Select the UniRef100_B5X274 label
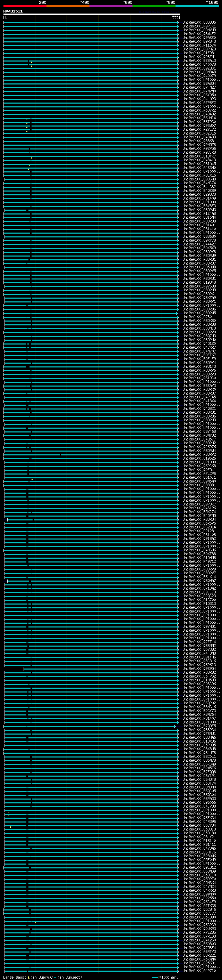Screen dimensions: 222x980 point(199,512)
